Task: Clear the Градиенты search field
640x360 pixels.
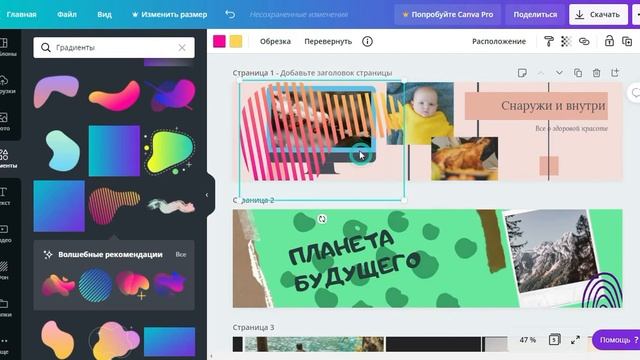Action: (x=182, y=48)
